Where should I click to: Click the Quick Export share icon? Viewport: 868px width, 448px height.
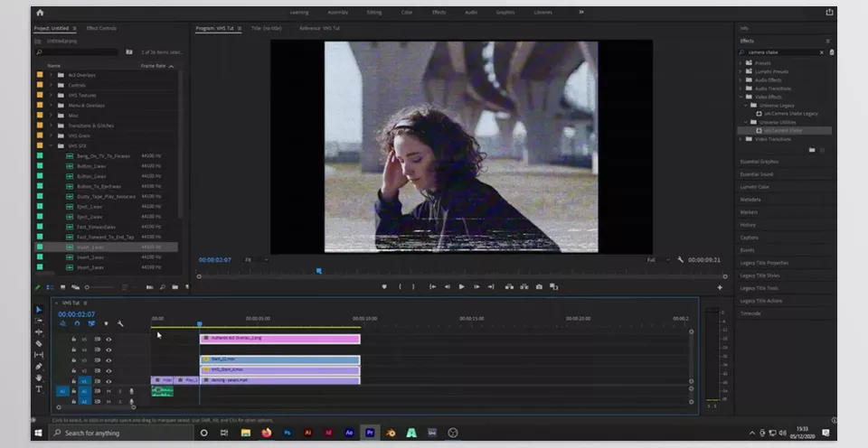pyautogui.click(x=829, y=12)
